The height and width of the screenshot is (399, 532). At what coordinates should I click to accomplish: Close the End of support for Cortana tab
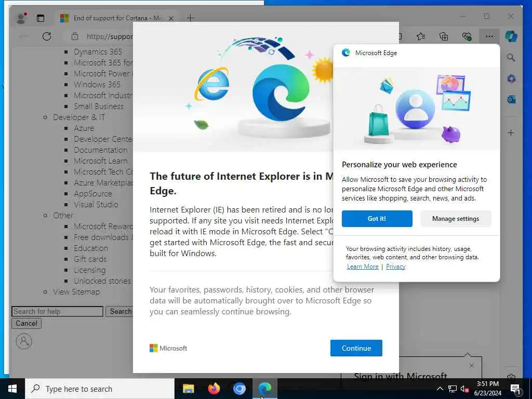click(171, 18)
